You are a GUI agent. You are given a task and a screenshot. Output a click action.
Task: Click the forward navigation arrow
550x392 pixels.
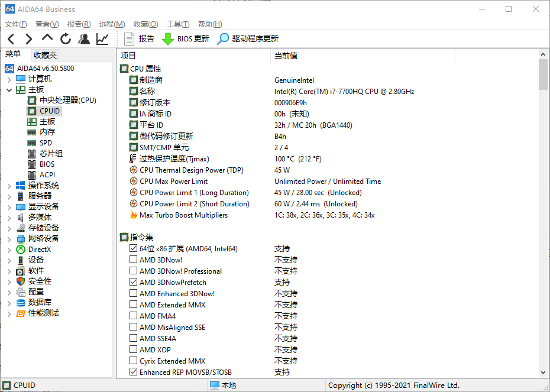tap(28, 39)
